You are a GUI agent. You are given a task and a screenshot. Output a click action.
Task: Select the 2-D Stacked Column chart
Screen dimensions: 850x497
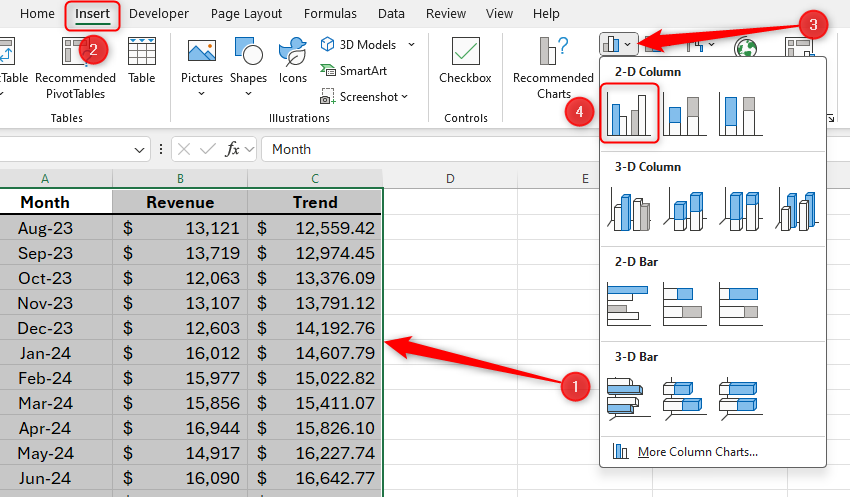coord(685,115)
